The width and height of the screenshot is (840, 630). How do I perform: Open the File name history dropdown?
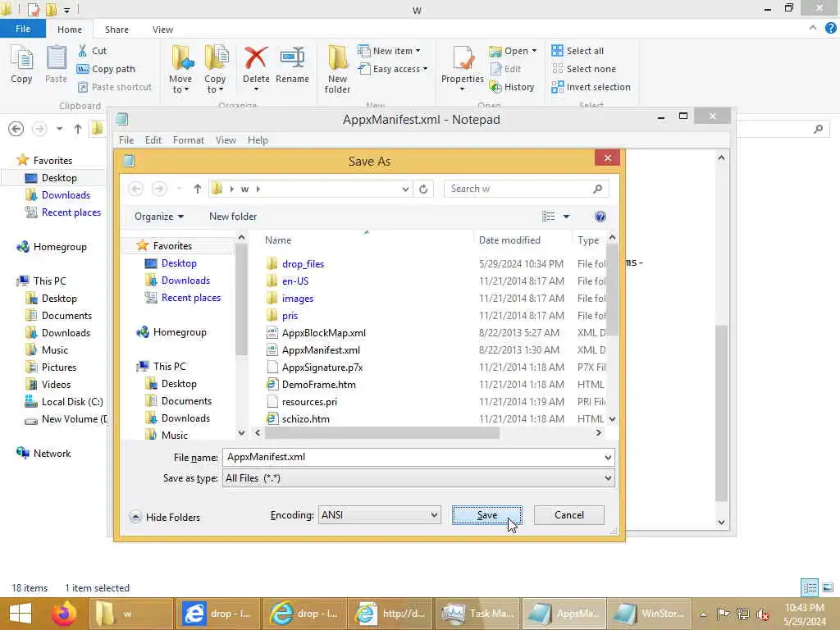pyautogui.click(x=608, y=457)
